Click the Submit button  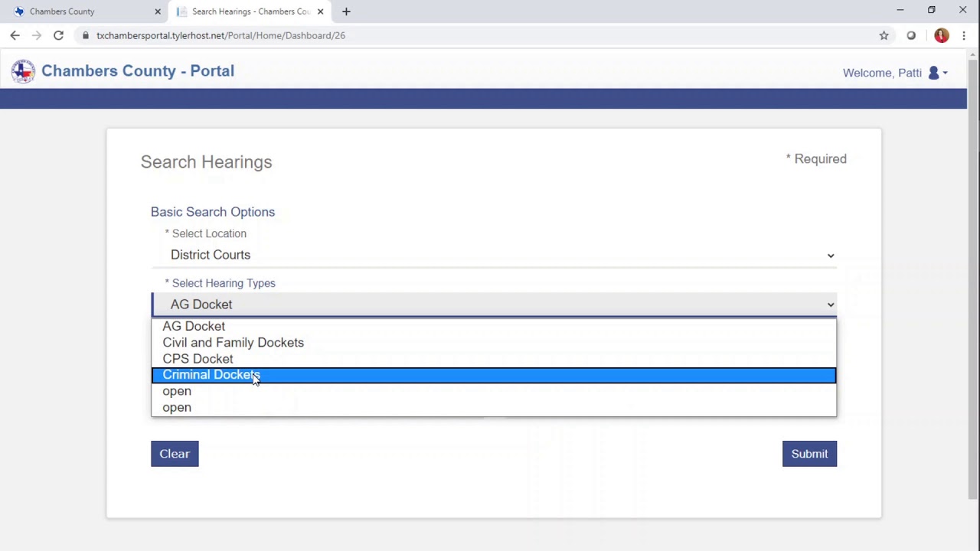pos(809,454)
